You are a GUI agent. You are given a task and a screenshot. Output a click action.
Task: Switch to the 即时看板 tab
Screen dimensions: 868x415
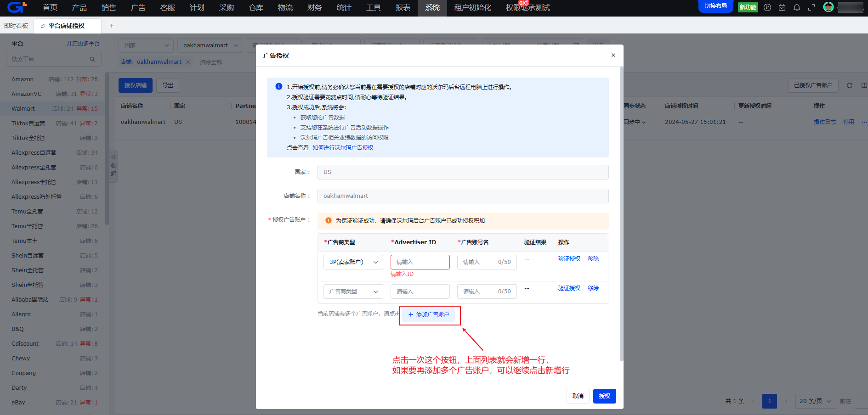tap(17, 26)
